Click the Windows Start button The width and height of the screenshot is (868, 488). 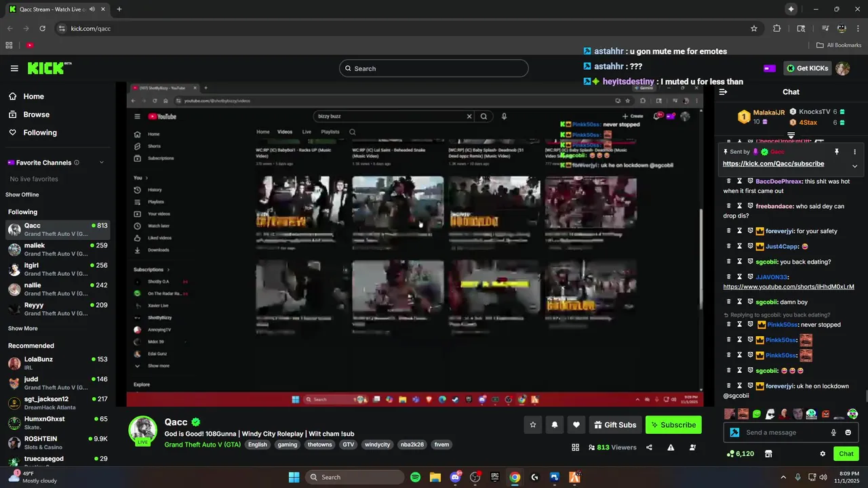click(x=294, y=477)
